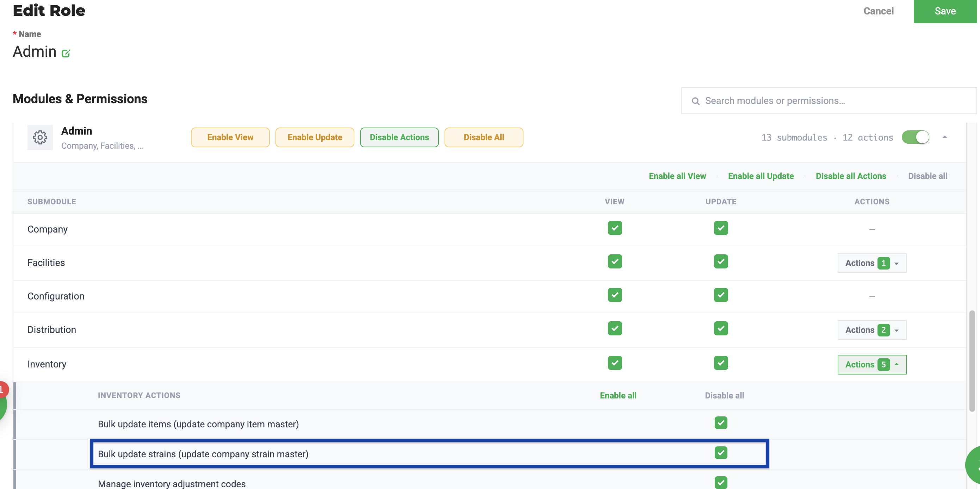This screenshot has width=980, height=489.
Task: Uncheck Inventory View checkbox
Action: click(615, 364)
